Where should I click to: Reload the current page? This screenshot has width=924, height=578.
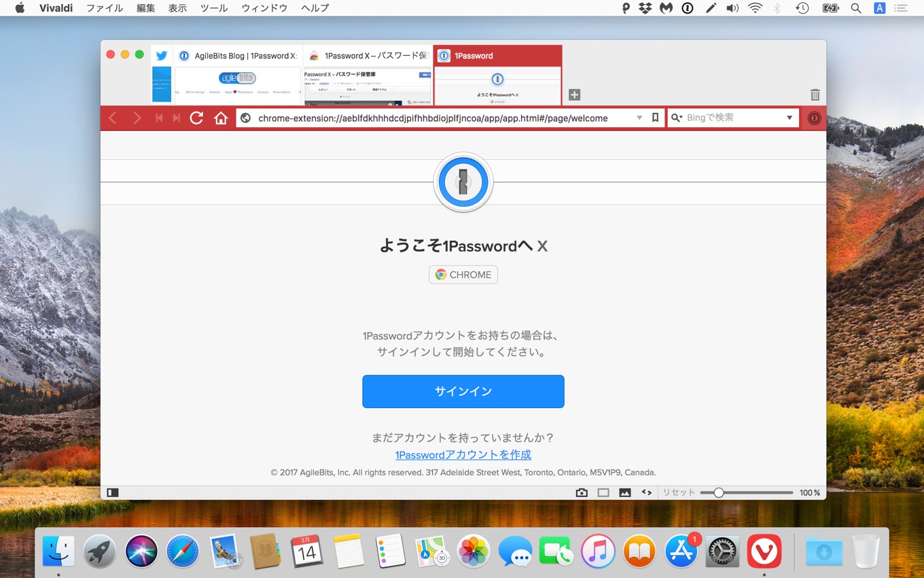click(196, 118)
